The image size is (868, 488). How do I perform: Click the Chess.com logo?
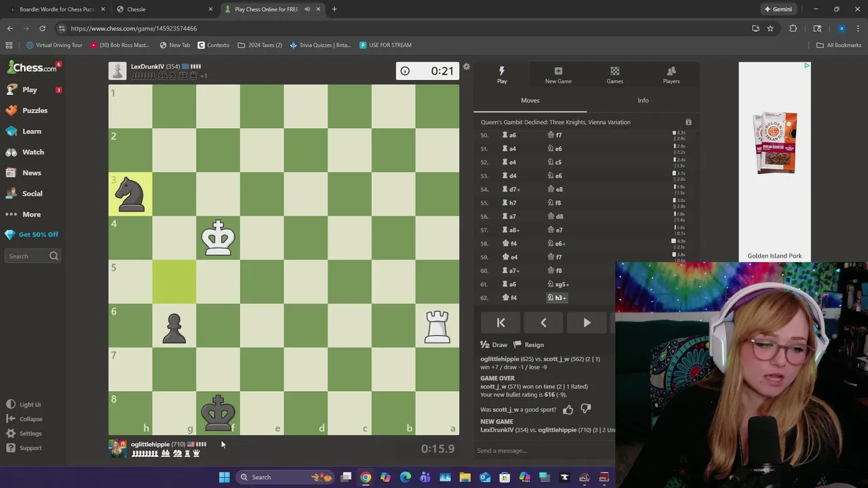click(32, 68)
